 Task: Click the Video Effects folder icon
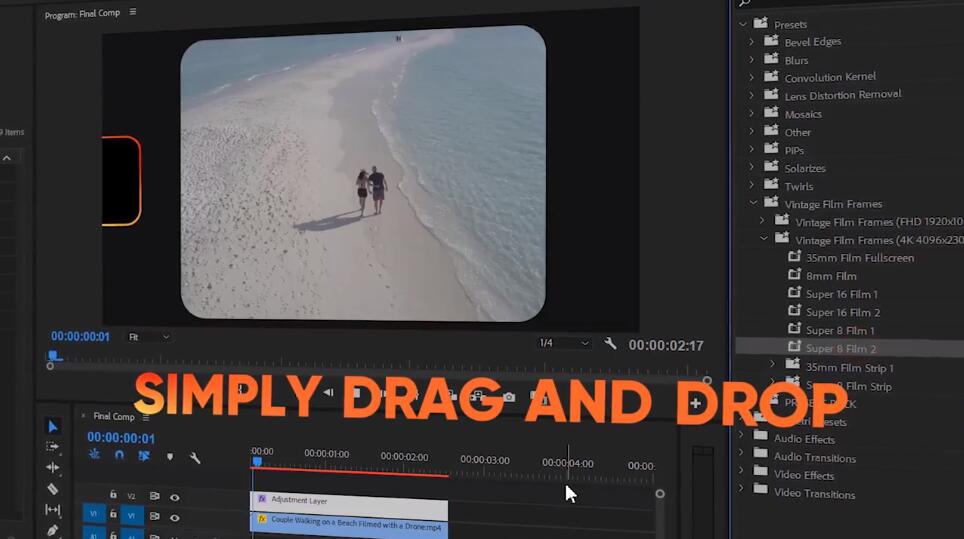(761, 471)
